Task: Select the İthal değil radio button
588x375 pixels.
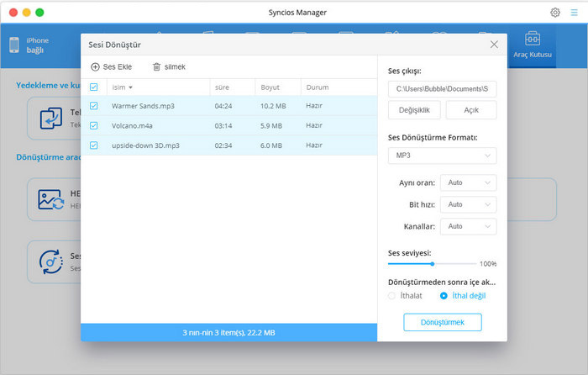Action: 444,296
